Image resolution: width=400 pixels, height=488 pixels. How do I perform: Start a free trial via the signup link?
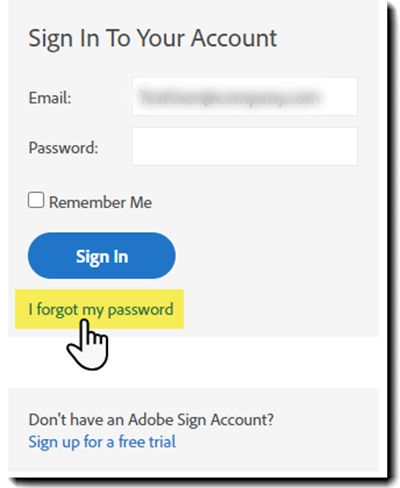click(x=102, y=442)
